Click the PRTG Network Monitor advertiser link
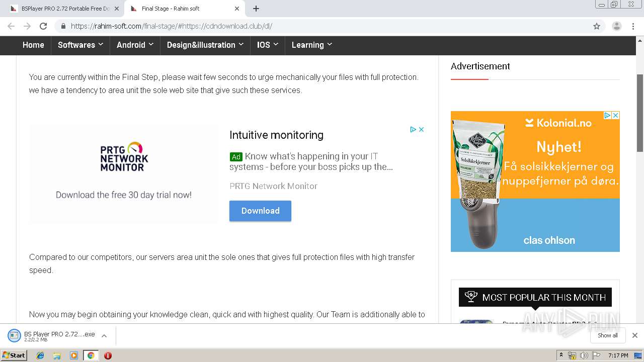 (273, 186)
